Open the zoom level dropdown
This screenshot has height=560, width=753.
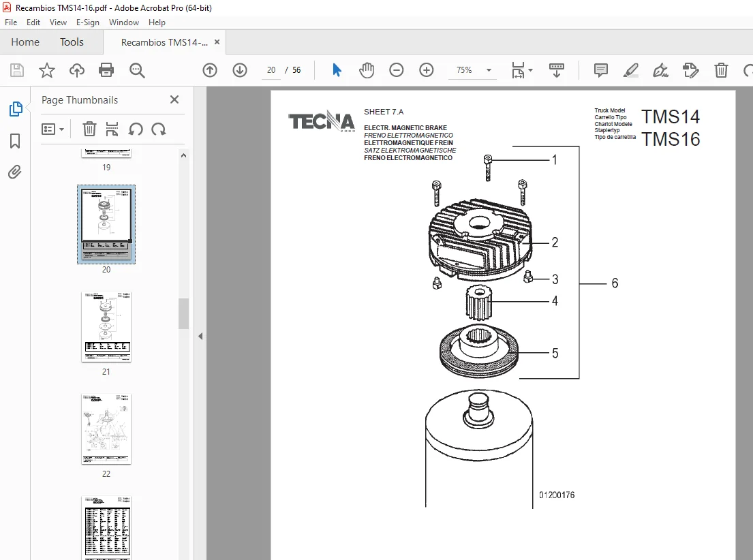[489, 70]
